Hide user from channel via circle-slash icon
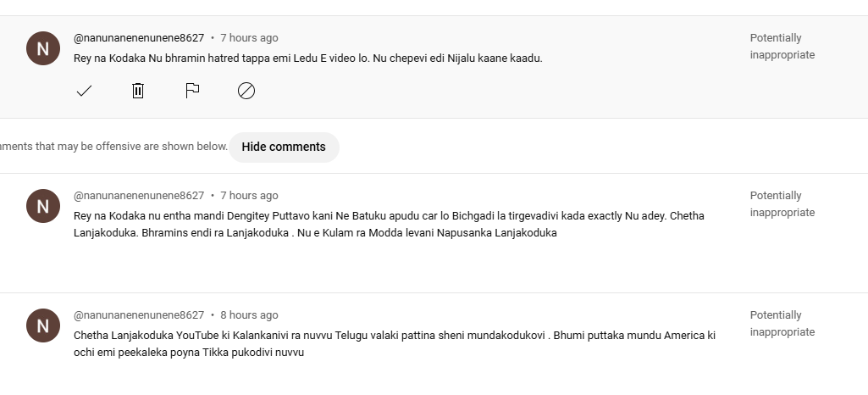The height and width of the screenshot is (395, 868). (246, 91)
